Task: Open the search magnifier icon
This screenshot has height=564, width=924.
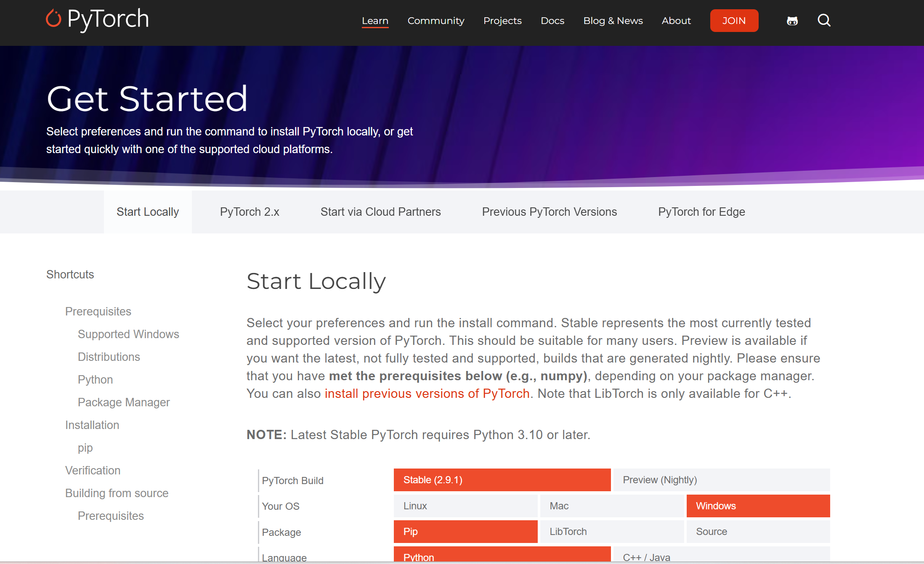Action: (x=824, y=20)
